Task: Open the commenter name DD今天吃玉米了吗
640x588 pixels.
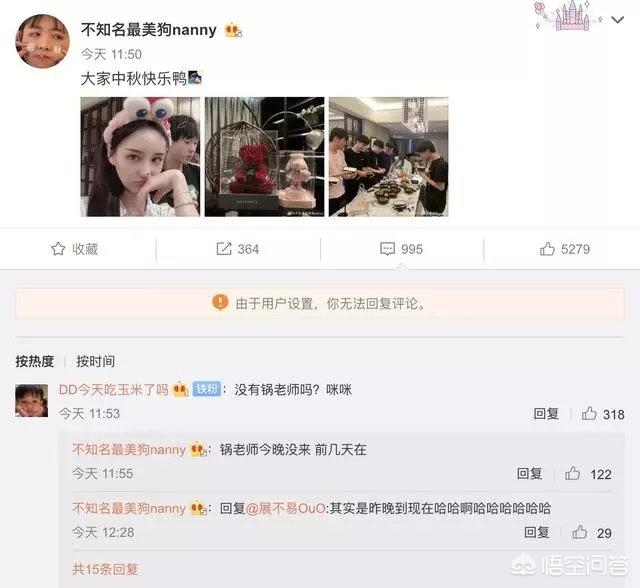Action: 113,390
